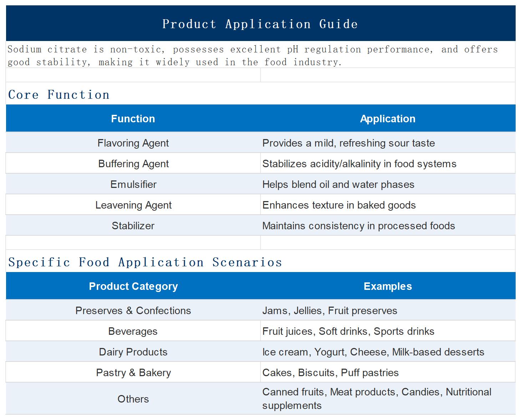521x420 pixels.
Task: Click the Buffering Agent cell
Action: [133, 163]
